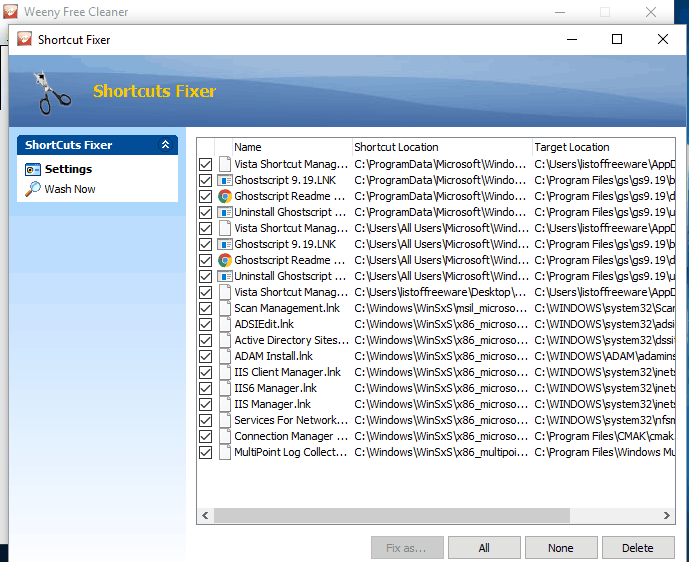Click the file icon of IIS Client Manager.lnk
Image resolution: width=689 pixels, height=562 pixels.
pos(225,372)
